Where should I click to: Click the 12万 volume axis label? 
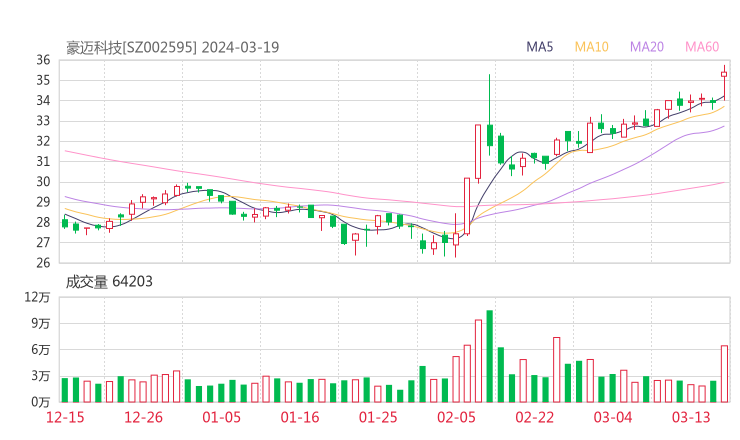[x=37, y=297]
